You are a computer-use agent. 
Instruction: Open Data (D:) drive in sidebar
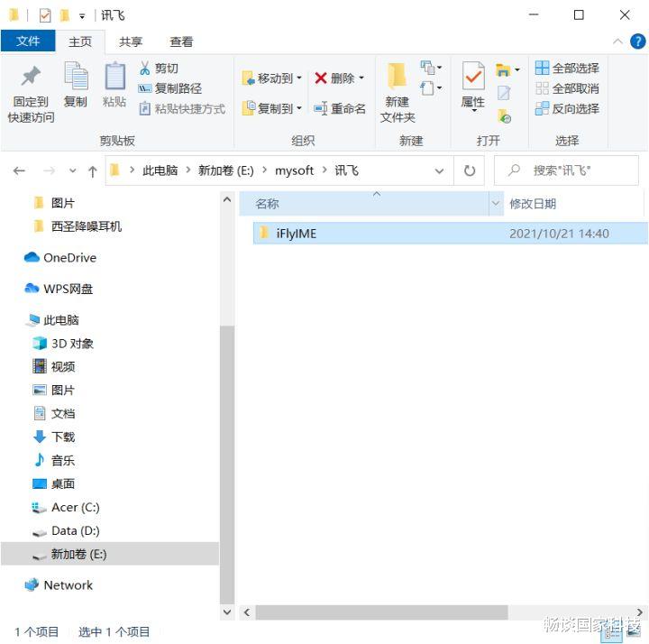point(66,530)
